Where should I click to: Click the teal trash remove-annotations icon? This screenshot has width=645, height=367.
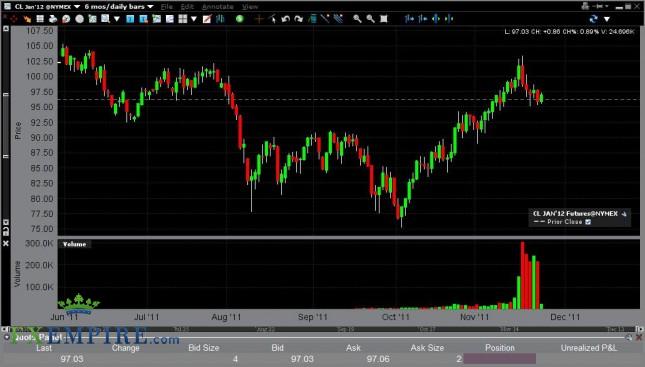click(312, 19)
